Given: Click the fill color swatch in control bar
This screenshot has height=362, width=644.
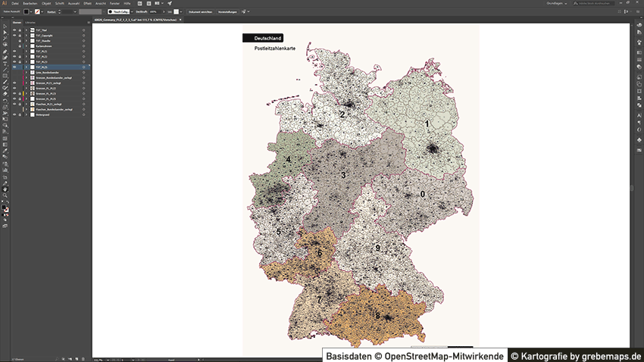Looking at the screenshot, I should 25,12.
